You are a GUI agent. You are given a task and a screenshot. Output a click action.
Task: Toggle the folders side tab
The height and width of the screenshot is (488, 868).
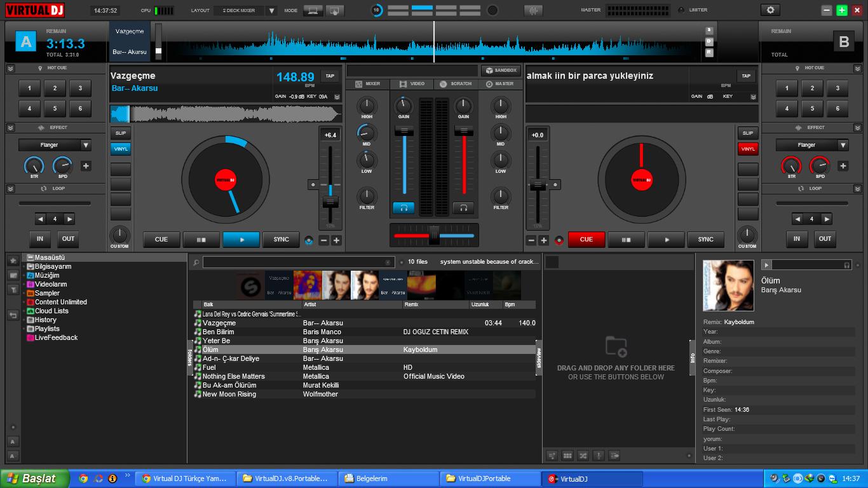pyautogui.click(x=189, y=358)
